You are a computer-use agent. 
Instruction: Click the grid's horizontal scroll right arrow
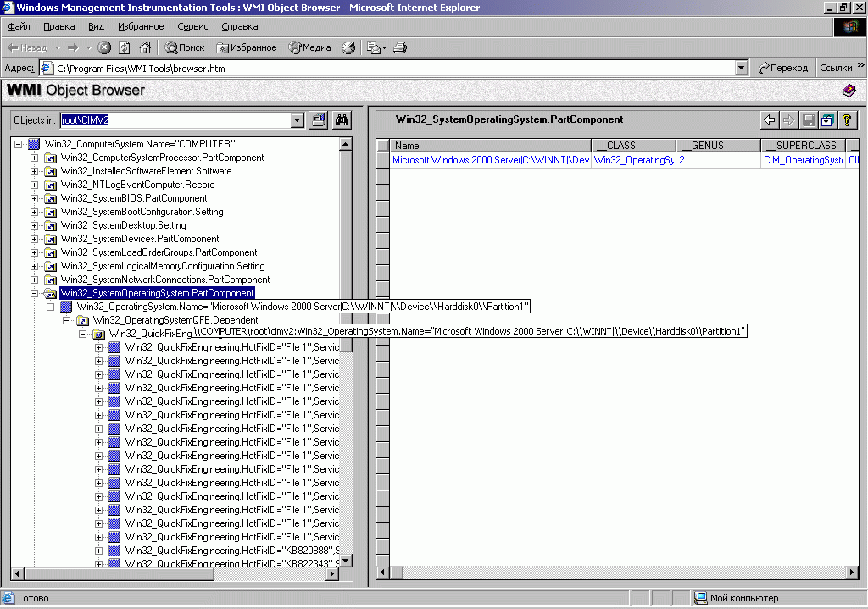tap(853, 573)
